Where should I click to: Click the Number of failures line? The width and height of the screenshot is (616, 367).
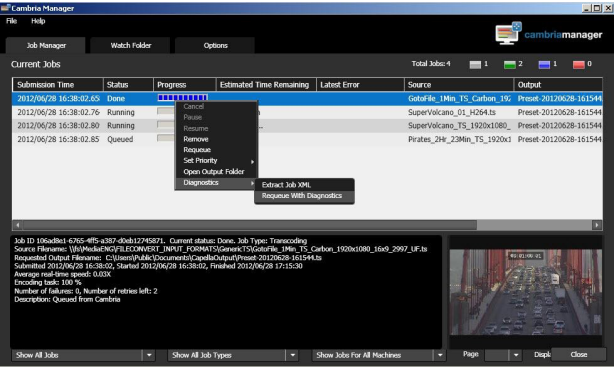coord(86,291)
